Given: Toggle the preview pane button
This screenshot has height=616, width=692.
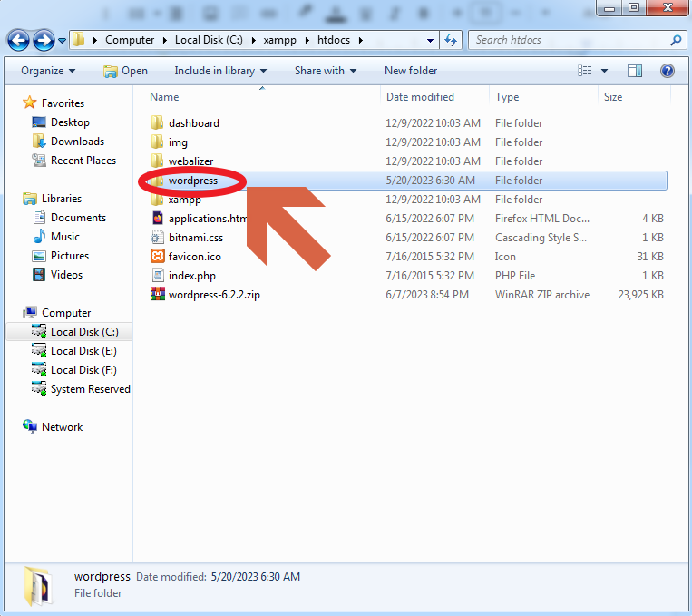Looking at the screenshot, I should pos(635,71).
